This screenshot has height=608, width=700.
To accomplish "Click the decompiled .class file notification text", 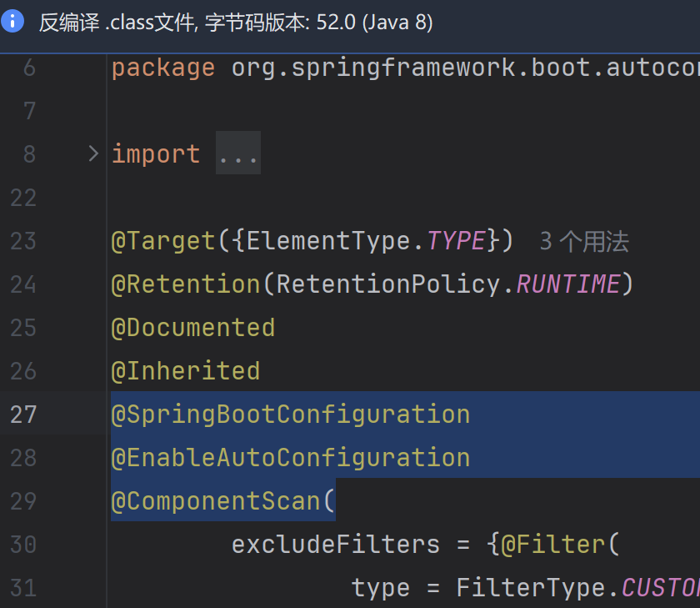I will click(x=236, y=23).
